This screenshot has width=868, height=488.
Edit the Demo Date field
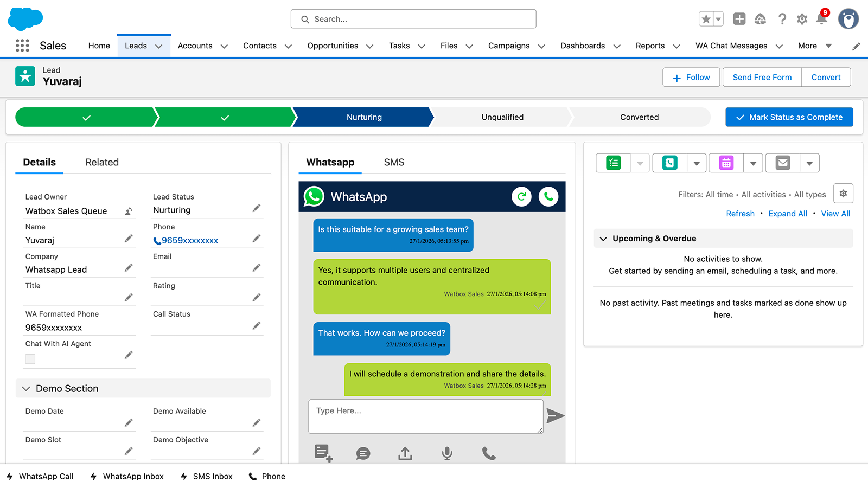click(129, 423)
